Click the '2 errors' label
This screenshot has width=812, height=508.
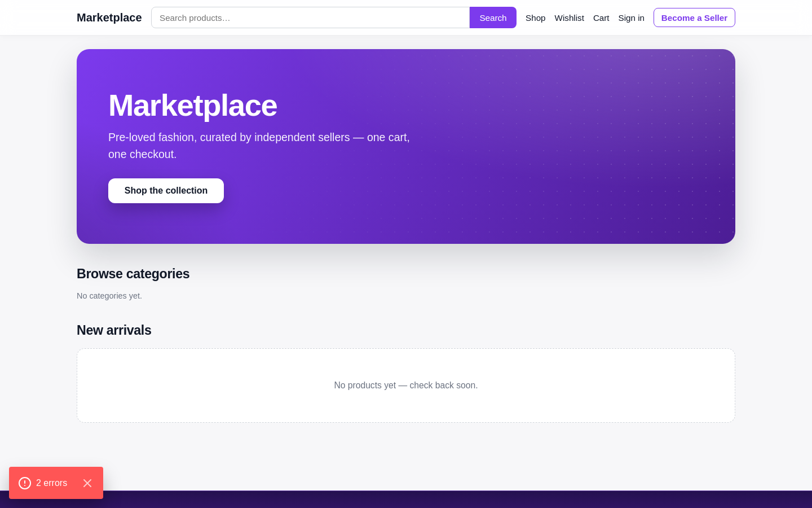tap(51, 483)
